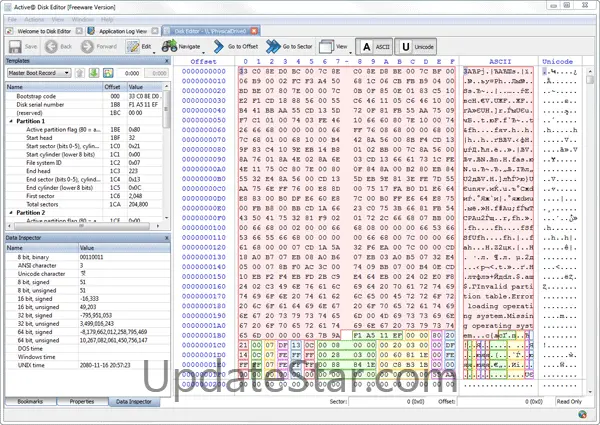Viewport: 600px width, 425px height.
Task: Open the Edit button dropdown arrow
Action: (x=155, y=52)
